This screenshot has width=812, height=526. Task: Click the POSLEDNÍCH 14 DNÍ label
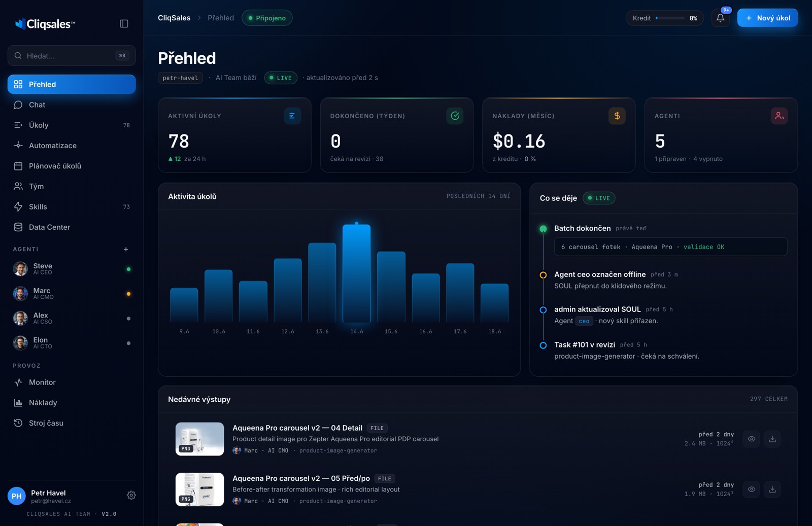(x=479, y=196)
